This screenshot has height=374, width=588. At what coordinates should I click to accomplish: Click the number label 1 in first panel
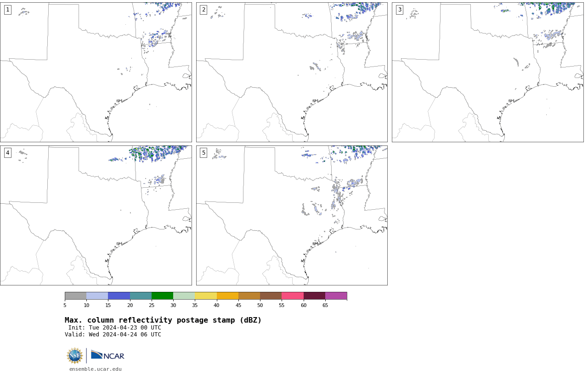(7, 10)
